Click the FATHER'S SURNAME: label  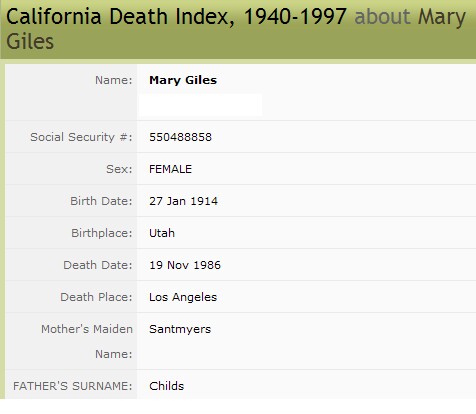coord(73,386)
